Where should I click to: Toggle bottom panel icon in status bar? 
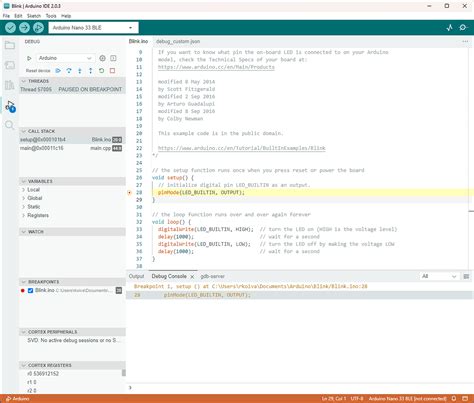[465, 398]
